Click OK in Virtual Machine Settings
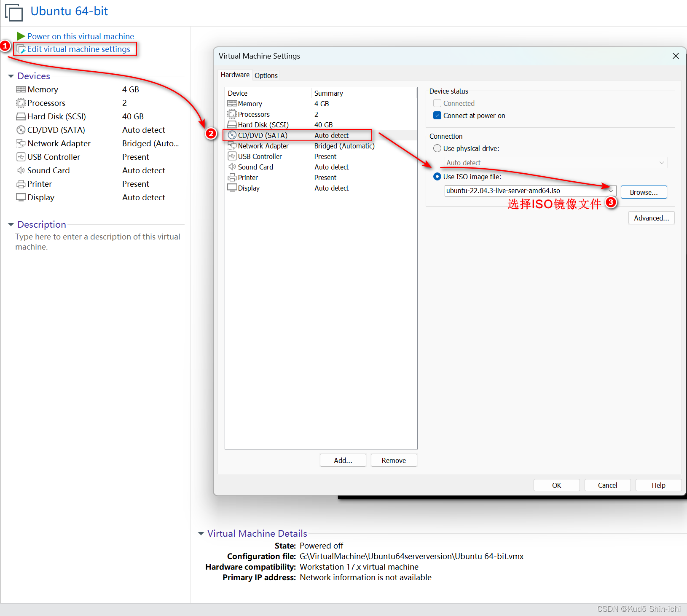Image resolution: width=687 pixels, height=616 pixels. tap(556, 485)
